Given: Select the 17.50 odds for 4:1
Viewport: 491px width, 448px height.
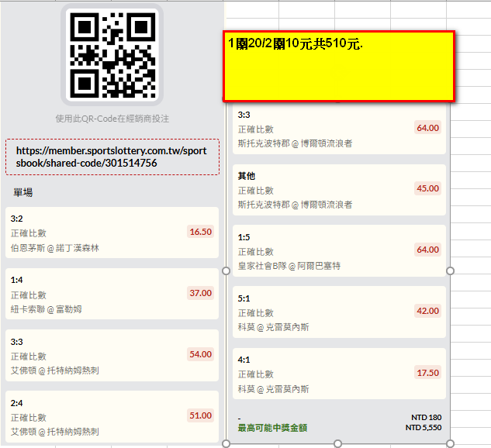Looking at the screenshot, I should [x=427, y=373].
